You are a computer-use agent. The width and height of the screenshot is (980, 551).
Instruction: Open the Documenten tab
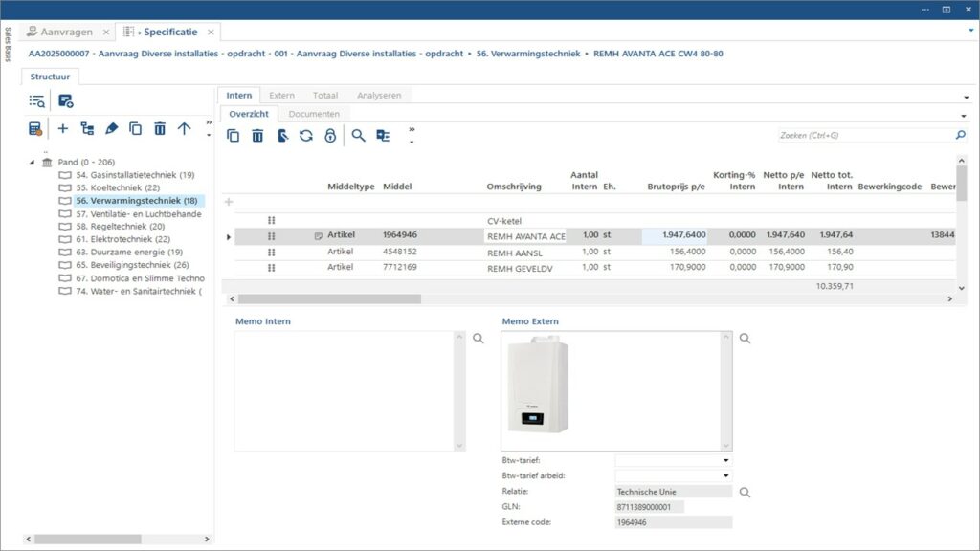click(x=314, y=114)
